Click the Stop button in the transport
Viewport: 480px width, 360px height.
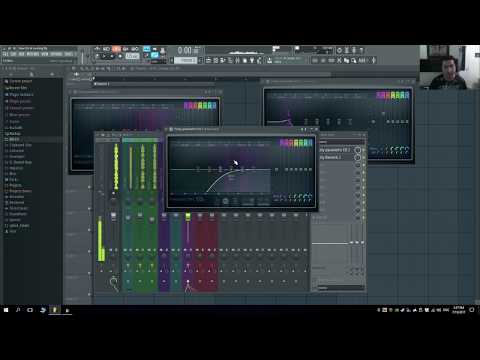coord(112,57)
